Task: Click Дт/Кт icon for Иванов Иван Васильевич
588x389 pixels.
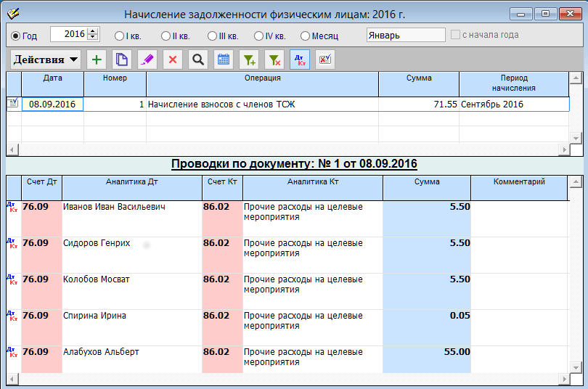Action: pos(12,207)
